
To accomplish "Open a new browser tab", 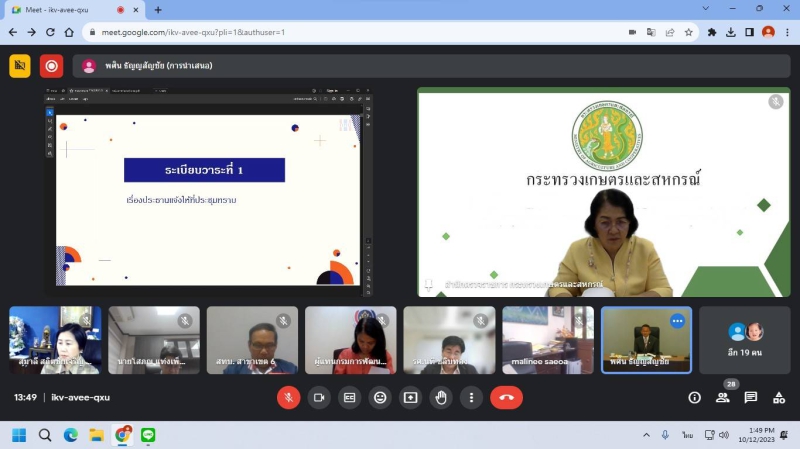I will pos(158,9).
